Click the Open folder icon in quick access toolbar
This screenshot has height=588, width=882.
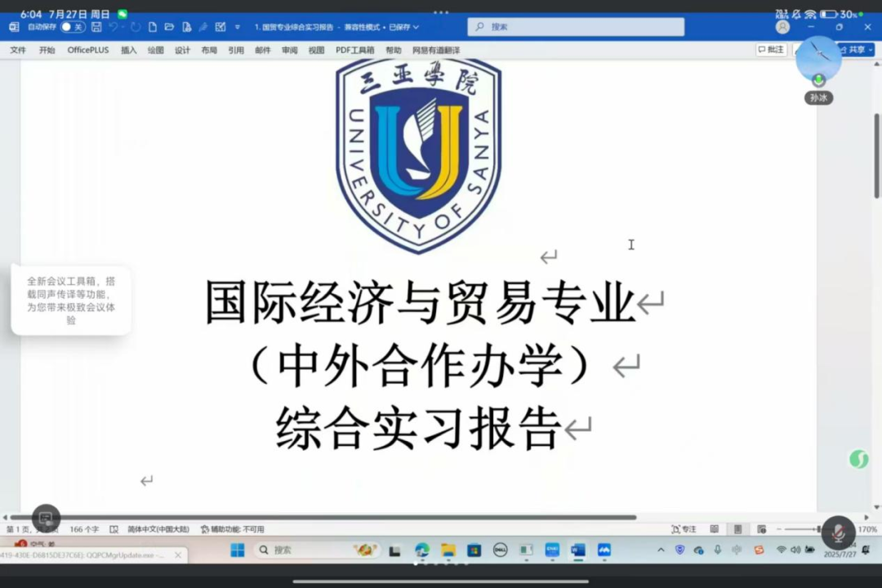tap(169, 27)
